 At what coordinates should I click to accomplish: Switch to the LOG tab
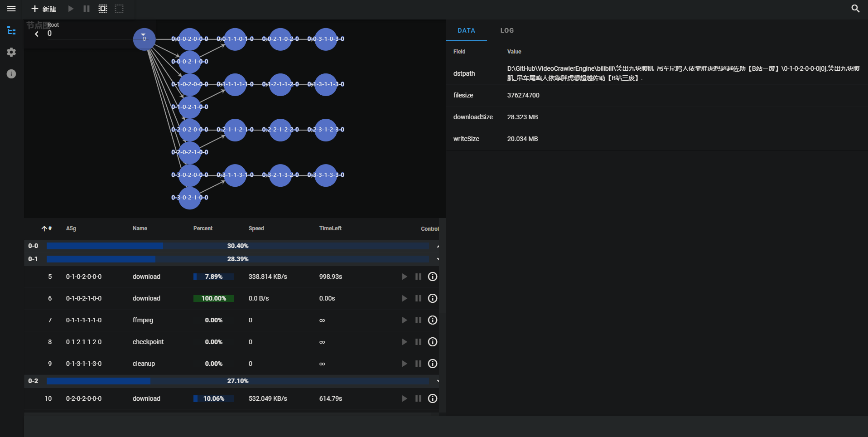507,30
